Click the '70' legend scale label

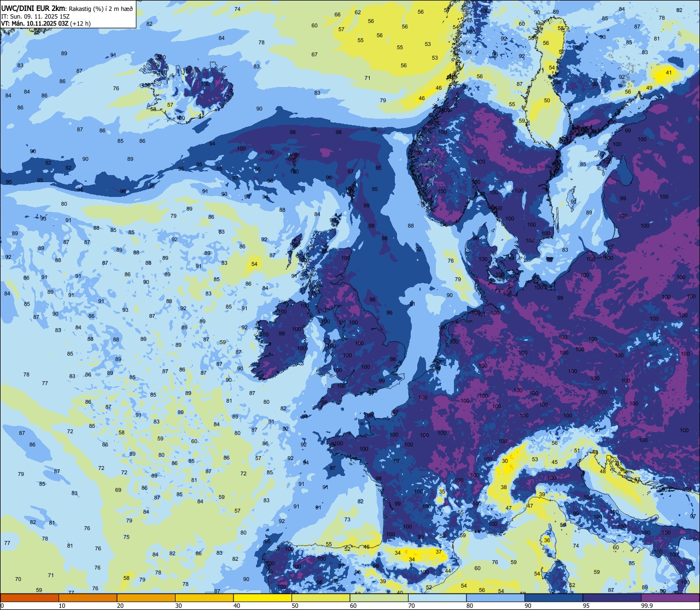(411, 606)
